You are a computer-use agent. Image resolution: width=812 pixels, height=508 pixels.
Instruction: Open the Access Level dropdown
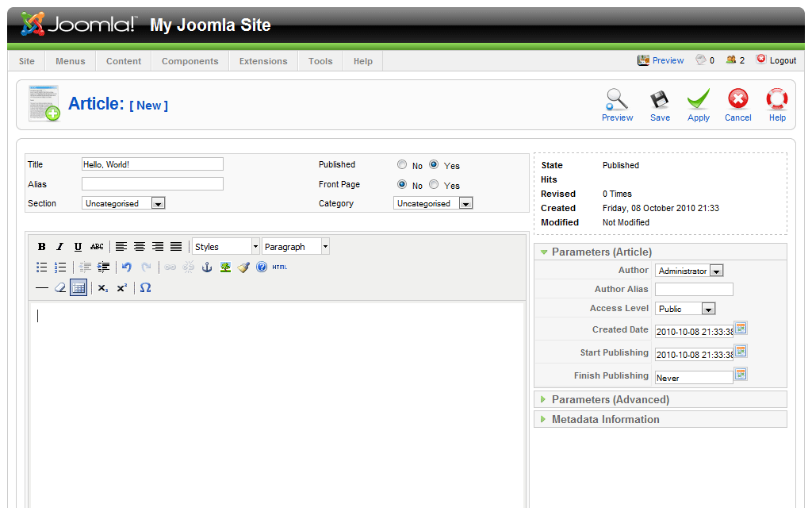685,309
